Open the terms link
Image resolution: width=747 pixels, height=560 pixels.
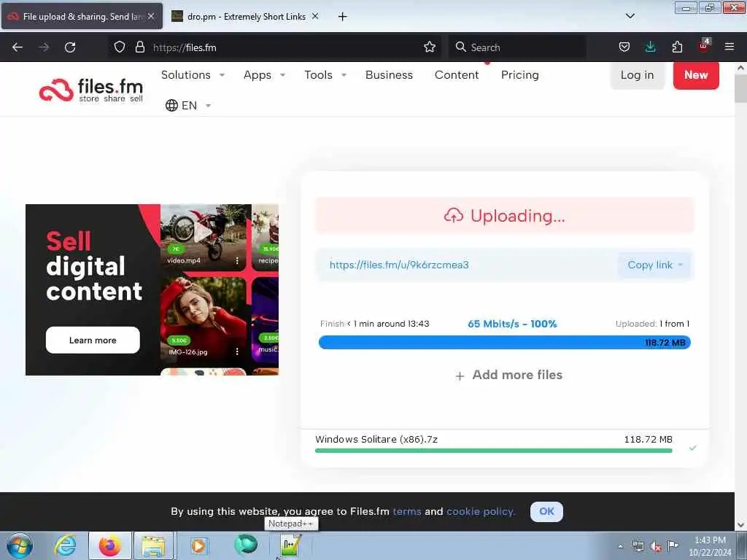click(x=407, y=511)
